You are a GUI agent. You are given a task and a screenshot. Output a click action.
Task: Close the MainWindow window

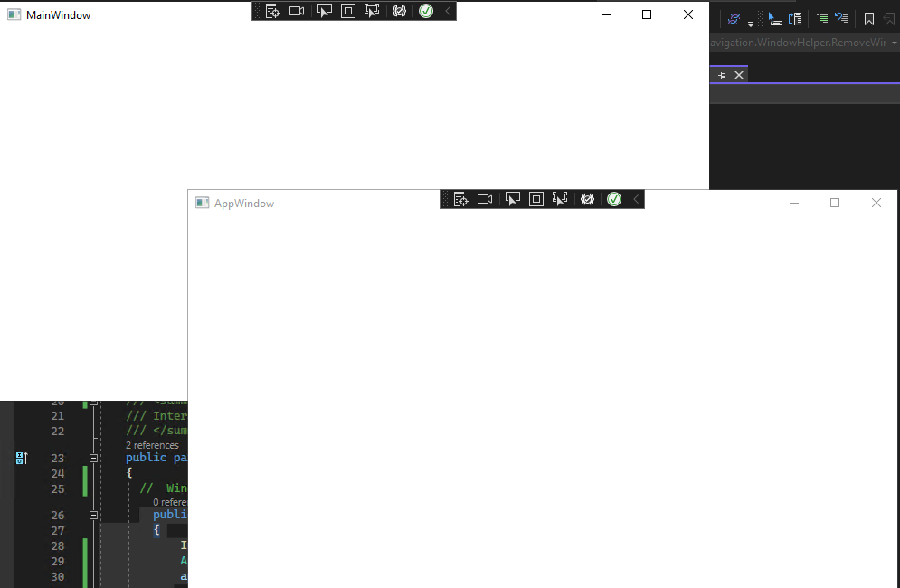click(x=688, y=15)
